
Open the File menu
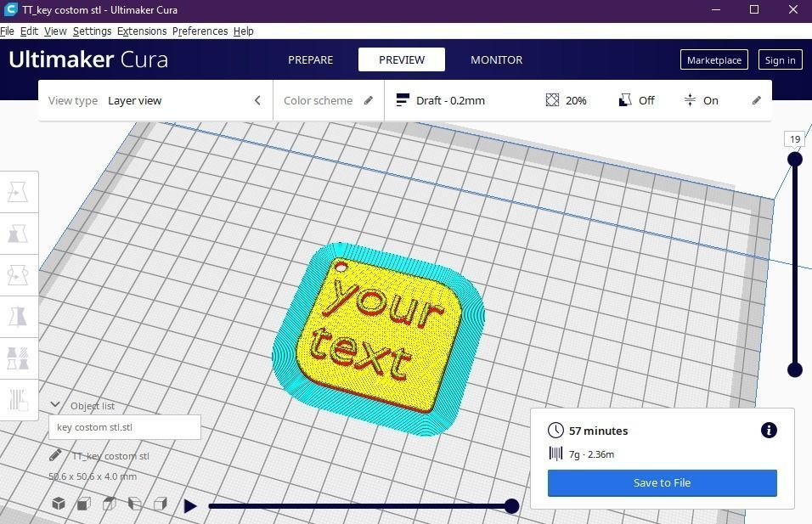pos(8,31)
